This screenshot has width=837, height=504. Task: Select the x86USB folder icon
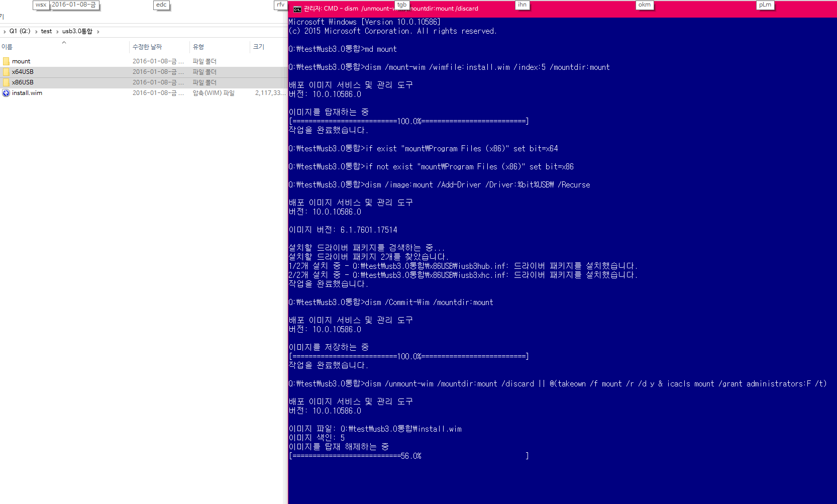[6, 82]
